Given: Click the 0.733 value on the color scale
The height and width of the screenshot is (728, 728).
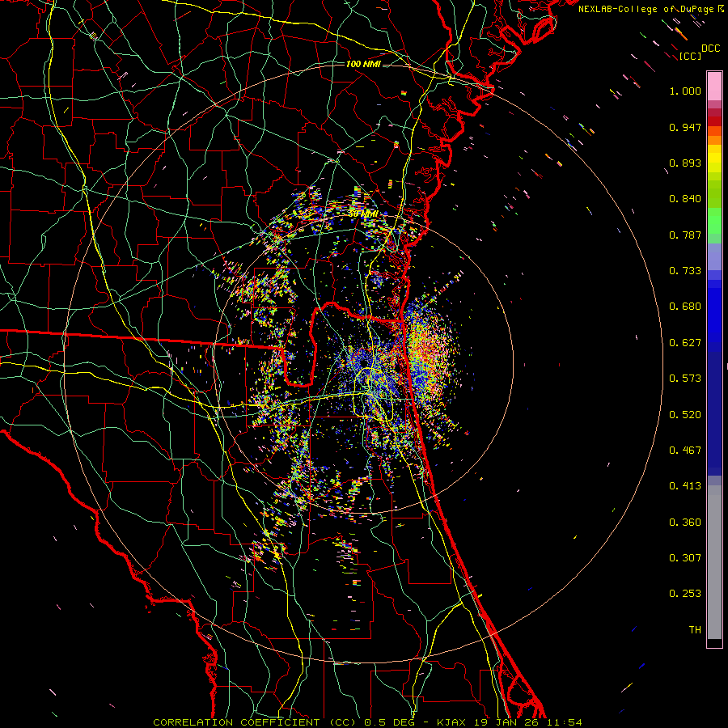Looking at the screenshot, I should coord(685,271).
